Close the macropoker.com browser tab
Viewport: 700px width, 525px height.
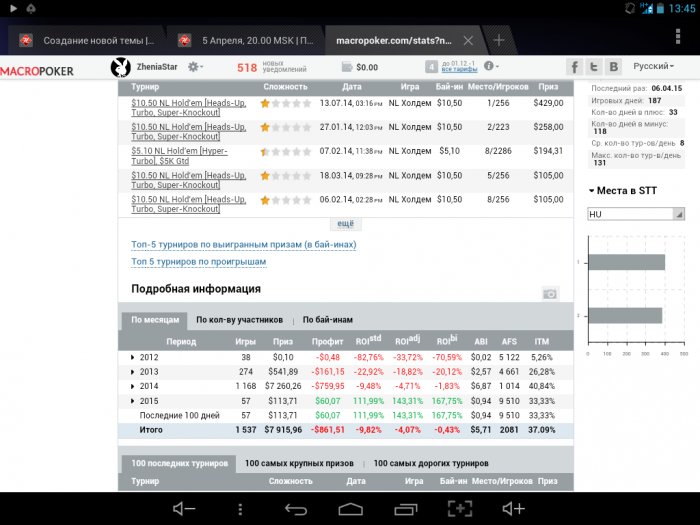(x=468, y=41)
